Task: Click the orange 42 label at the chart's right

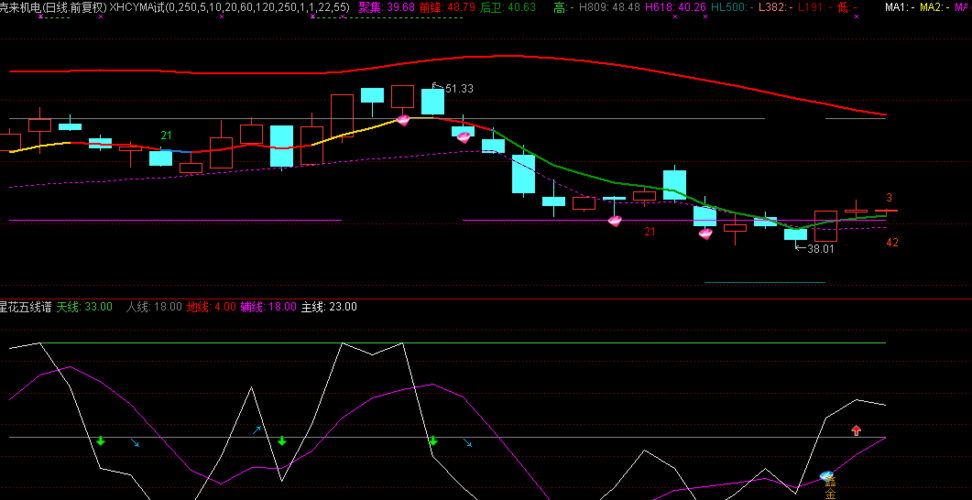Action: click(x=892, y=243)
